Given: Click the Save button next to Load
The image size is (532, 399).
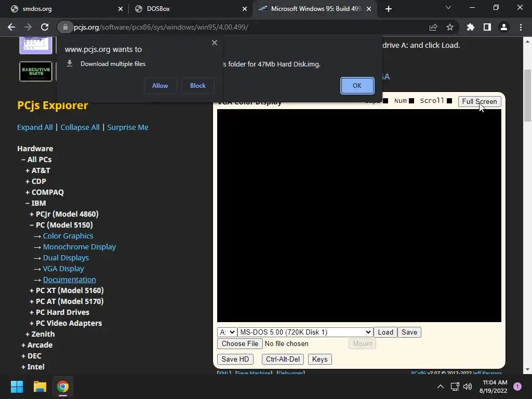Looking at the screenshot, I should [x=409, y=332].
